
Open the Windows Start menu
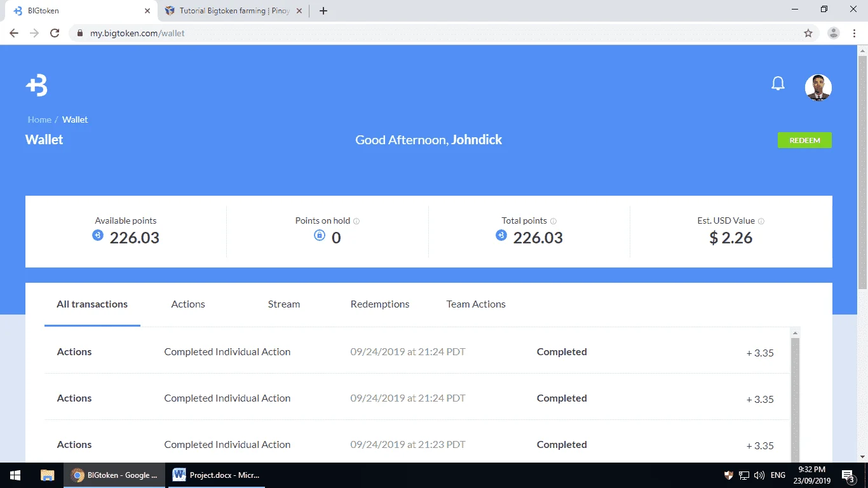pyautogui.click(x=15, y=475)
